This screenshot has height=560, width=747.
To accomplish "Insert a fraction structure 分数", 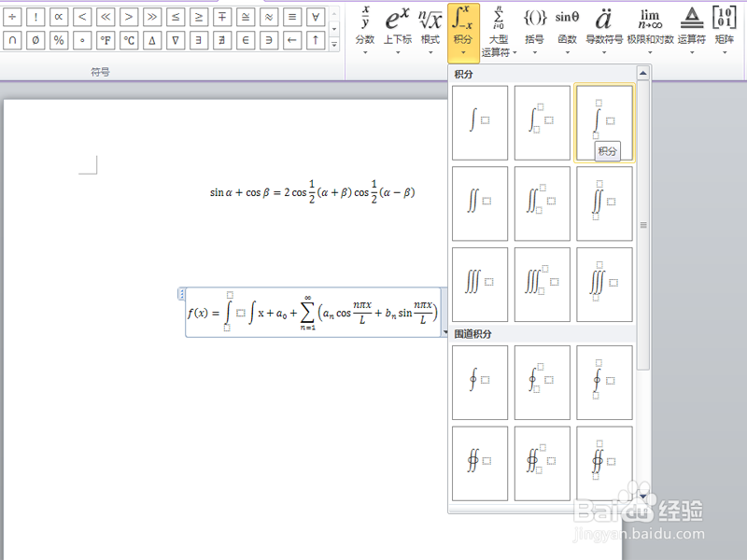I will pos(364,19).
